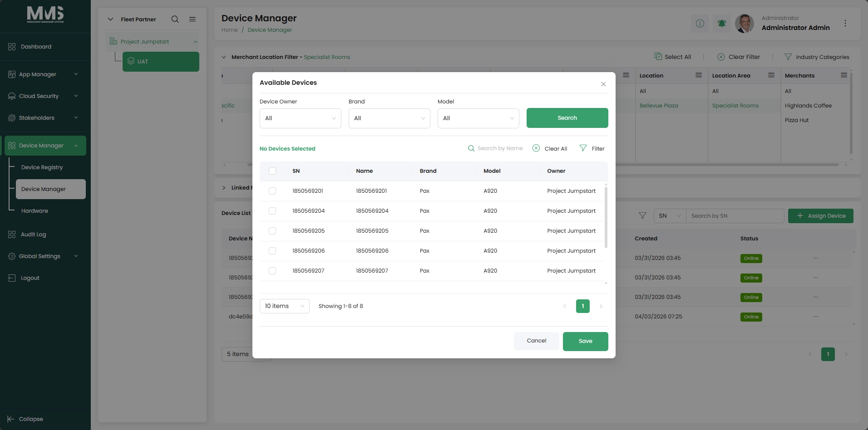868x430 pixels.
Task: Open the vertical dots user menu
Action: pos(845,23)
